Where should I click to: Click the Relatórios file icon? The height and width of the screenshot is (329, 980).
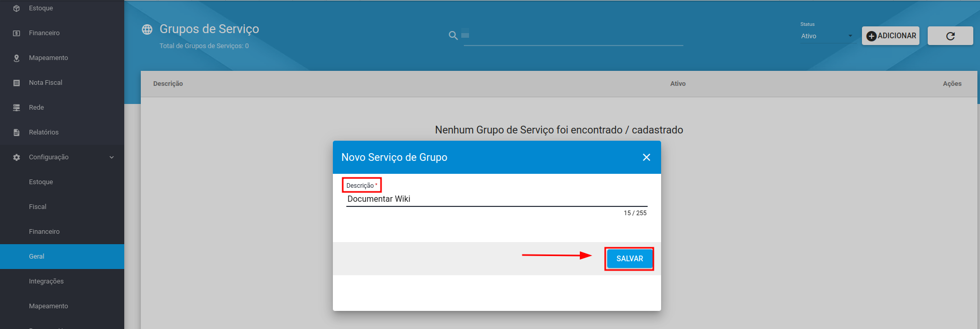coord(17,132)
